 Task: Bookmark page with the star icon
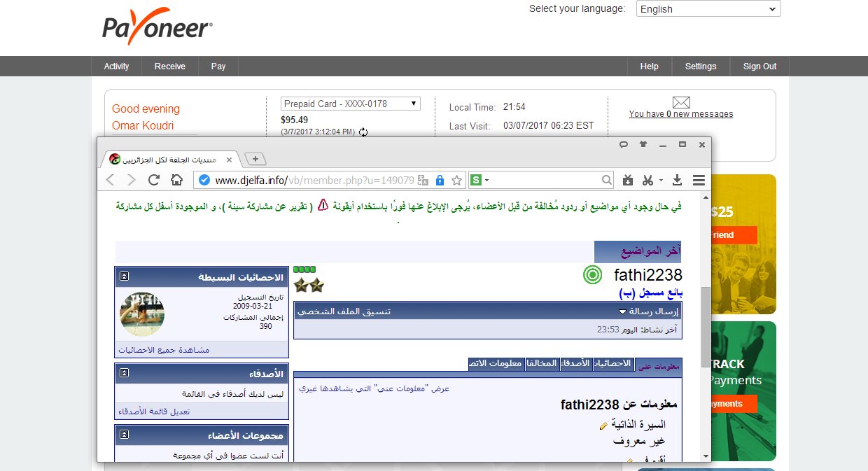click(x=456, y=180)
